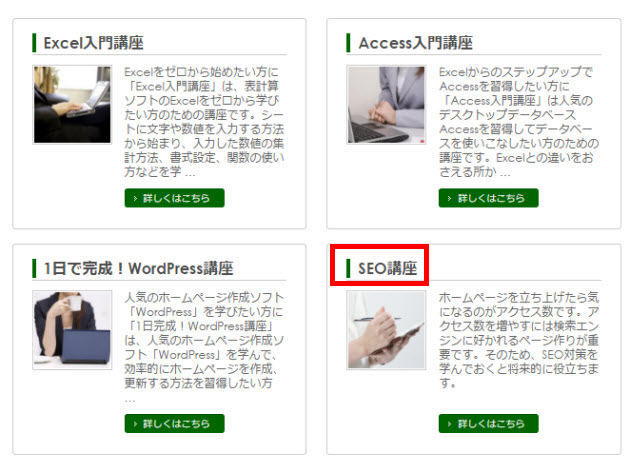Screen dimensions: 630x464
Task: Click the Excel course description paragraph
Action: (204, 122)
